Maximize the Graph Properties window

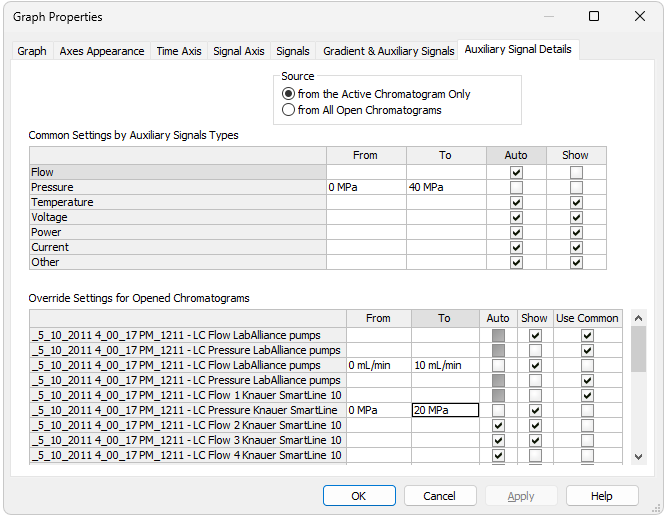click(x=594, y=17)
